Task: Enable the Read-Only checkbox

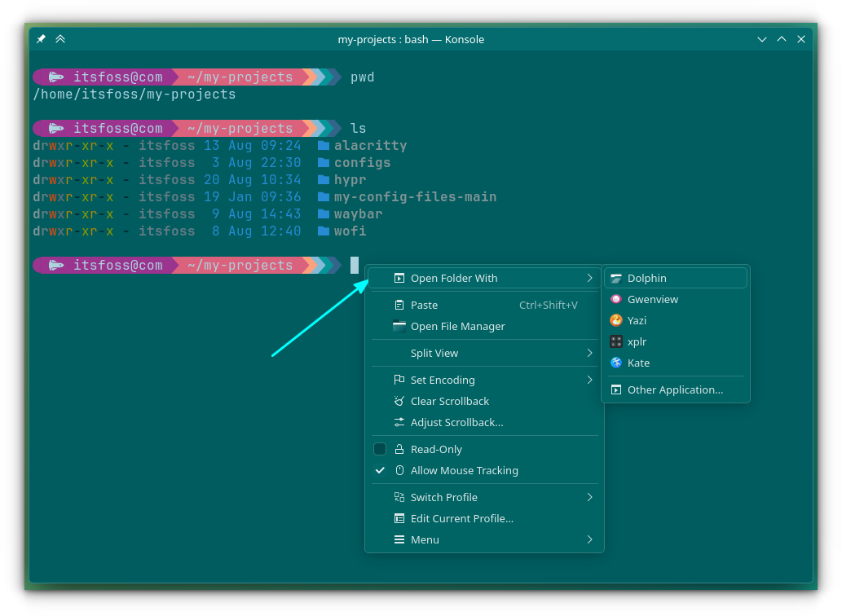Action: pos(380,450)
